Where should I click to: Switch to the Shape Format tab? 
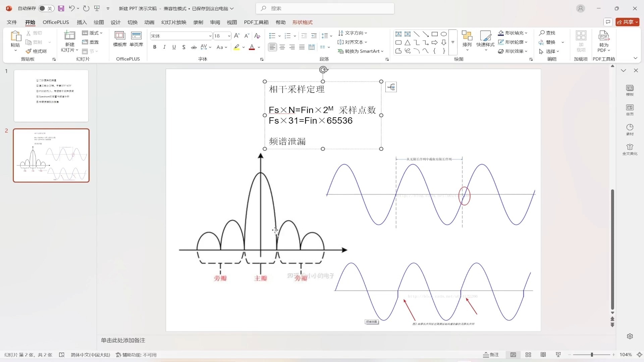coord(302,22)
